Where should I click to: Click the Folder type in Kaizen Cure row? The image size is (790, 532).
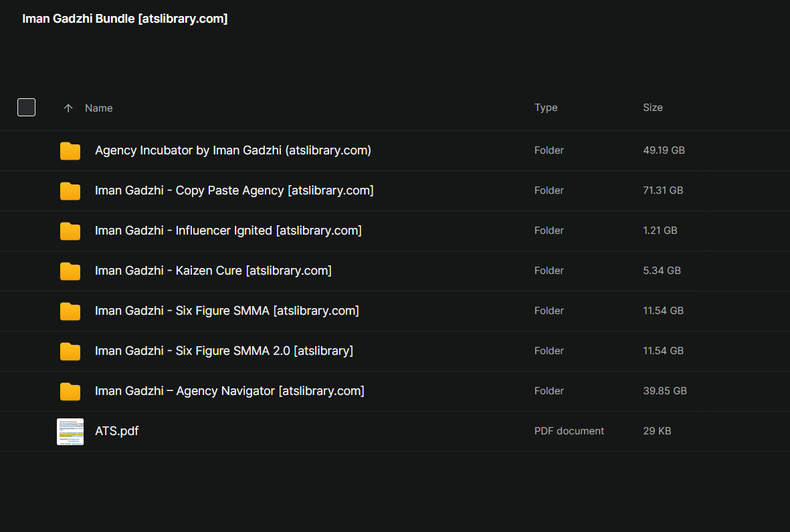pos(549,271)
